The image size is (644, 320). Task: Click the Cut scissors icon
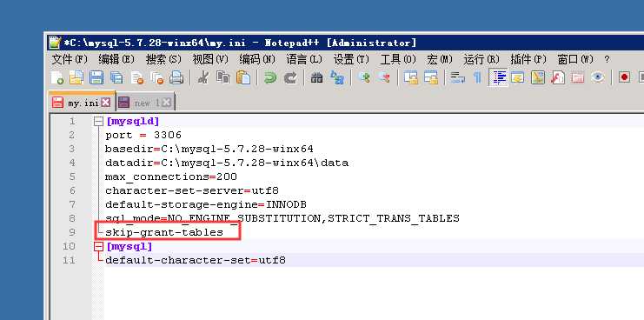202,77
